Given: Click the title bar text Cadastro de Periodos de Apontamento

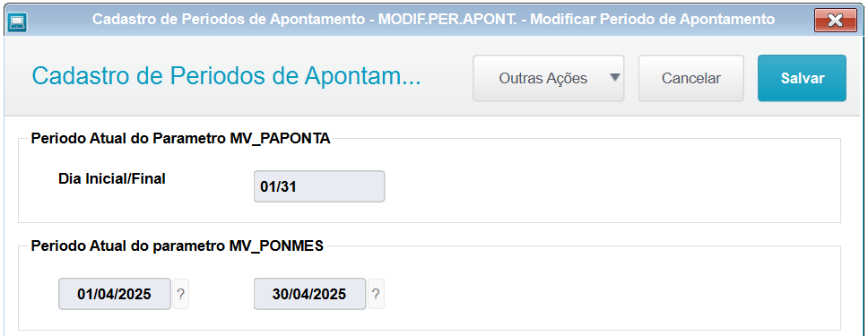Looking at the screenshot, I should click(x=230, y=20).
